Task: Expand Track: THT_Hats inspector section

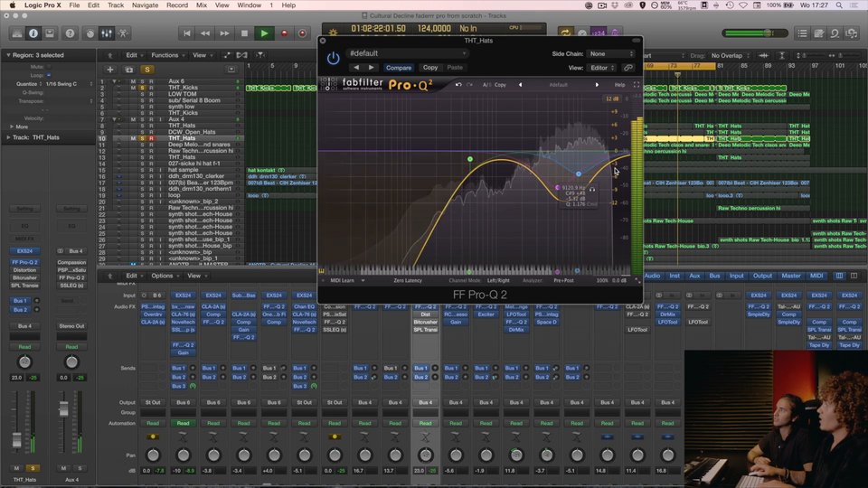Action: [x=8, y=137]
